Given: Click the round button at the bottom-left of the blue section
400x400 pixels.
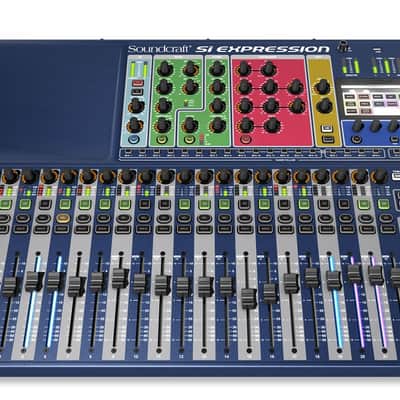Looking at the screenshot, I should [357, 140].
